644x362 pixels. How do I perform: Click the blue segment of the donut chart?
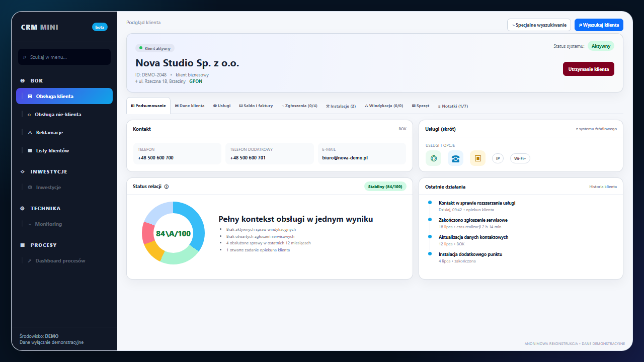[x=194, y=224]
